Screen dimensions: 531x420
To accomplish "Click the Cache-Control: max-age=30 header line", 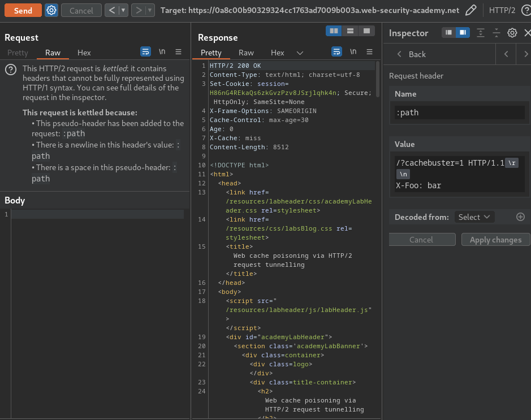I will [259, 120].
